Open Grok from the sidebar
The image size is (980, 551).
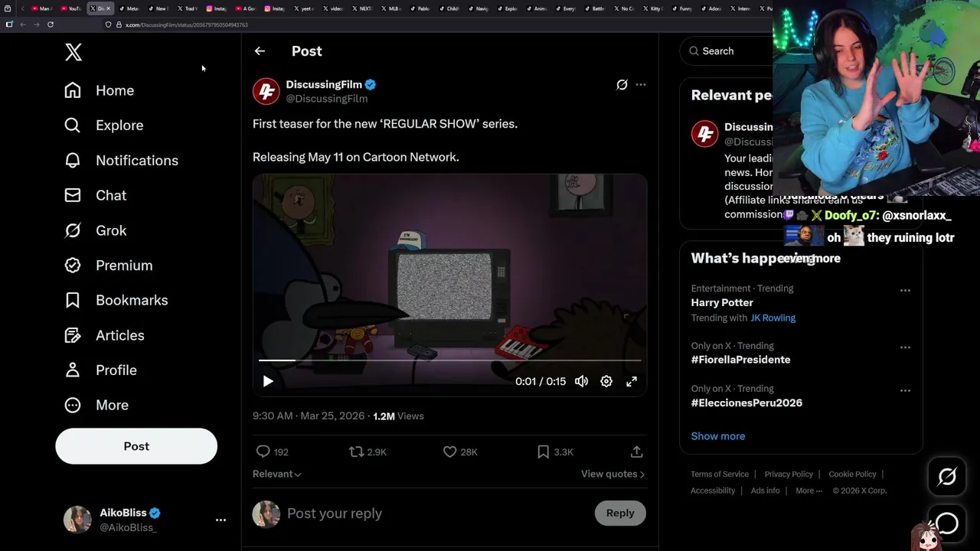point(96,230)
